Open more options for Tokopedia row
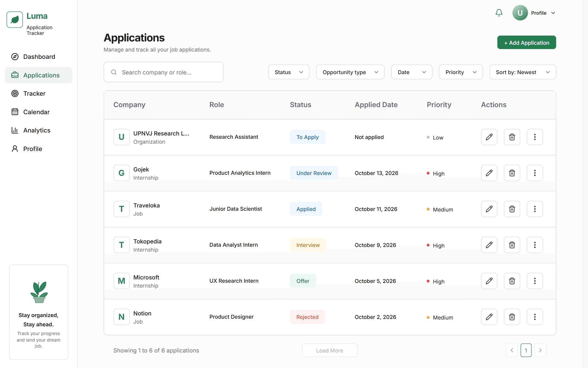The height and width of the screenshot is (368, 588). pos(535,245)
